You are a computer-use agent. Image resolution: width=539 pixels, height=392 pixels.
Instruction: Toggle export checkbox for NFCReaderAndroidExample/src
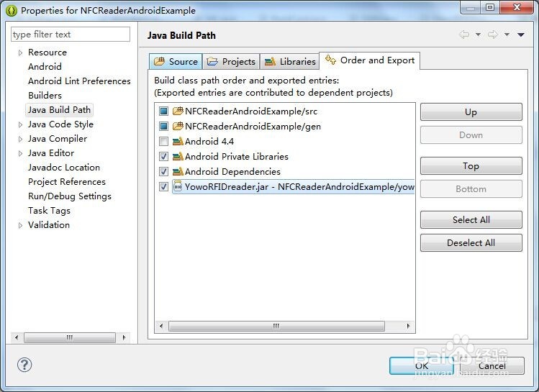pos(163,111)
